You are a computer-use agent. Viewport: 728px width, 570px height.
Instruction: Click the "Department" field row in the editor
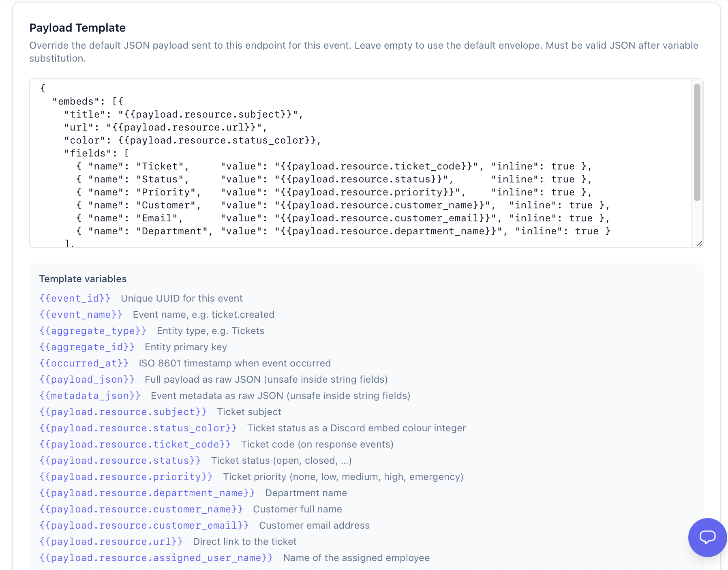pos(343,231)
